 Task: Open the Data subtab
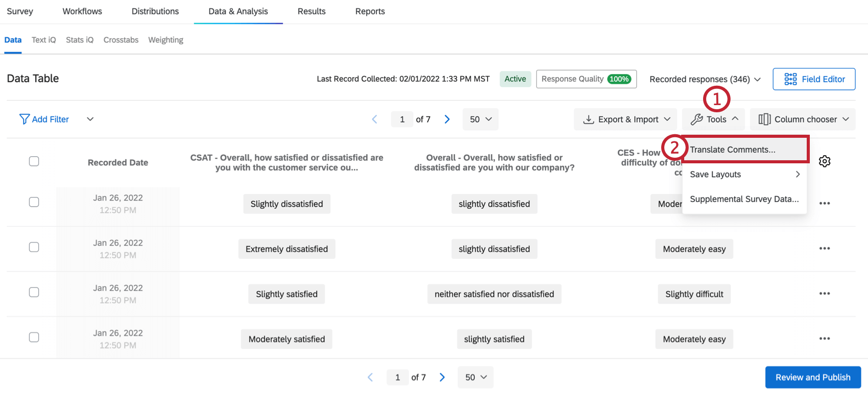point(13,40)
